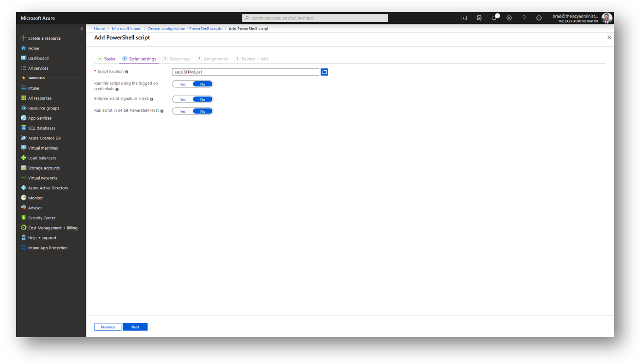Open portal settings gear icon

click(x=509, y=18)
